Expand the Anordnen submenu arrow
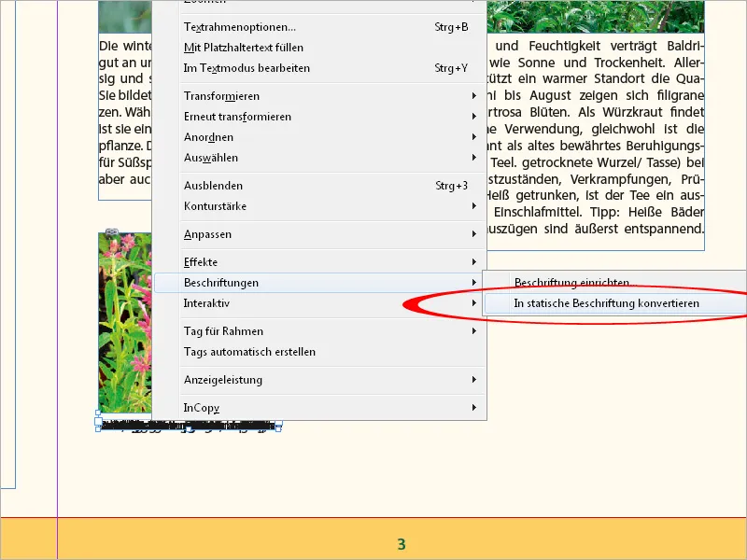This screenshot has height=560, width=747. [474, 137]
